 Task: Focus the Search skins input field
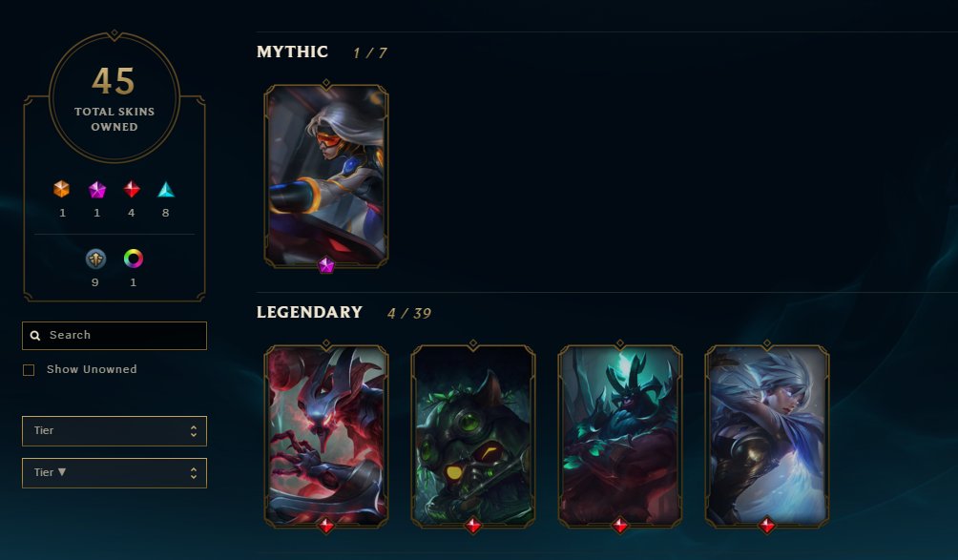coord(115,336)
